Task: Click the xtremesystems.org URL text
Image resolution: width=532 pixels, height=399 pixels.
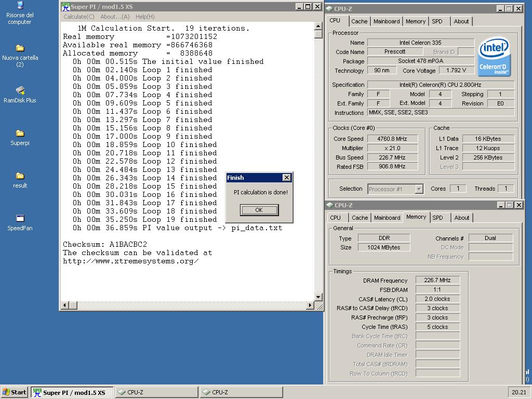Action: 130,261
